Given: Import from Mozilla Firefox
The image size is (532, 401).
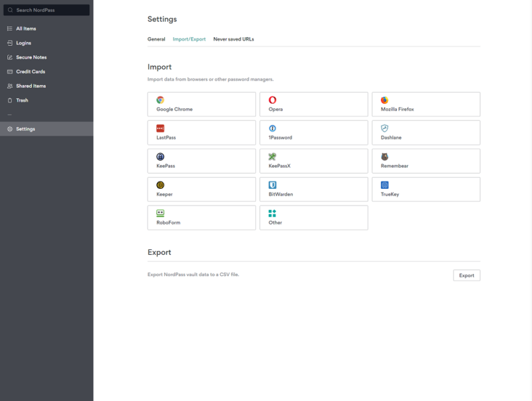Looking at the screenshot, I should [x=426, y=104].
